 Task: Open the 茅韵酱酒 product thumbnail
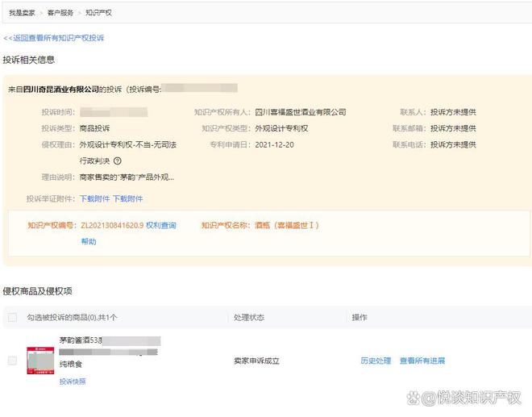(40, 361)
